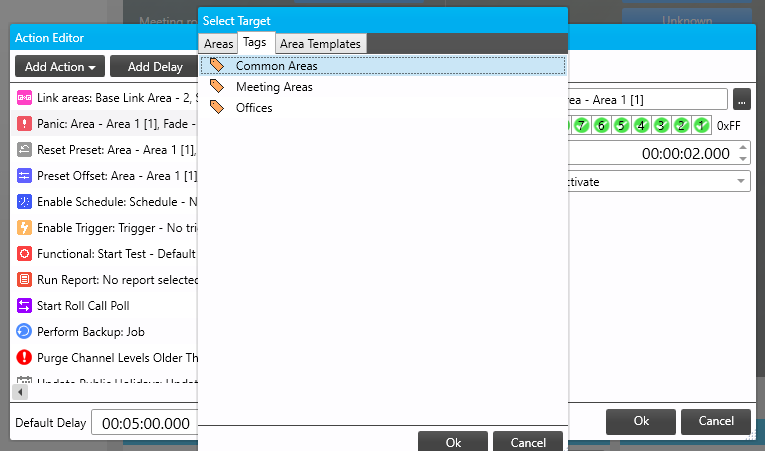Select the Start Roll Call Poll row
The height and width of the screenshot is (451, 765).
[x=104, y=306]
